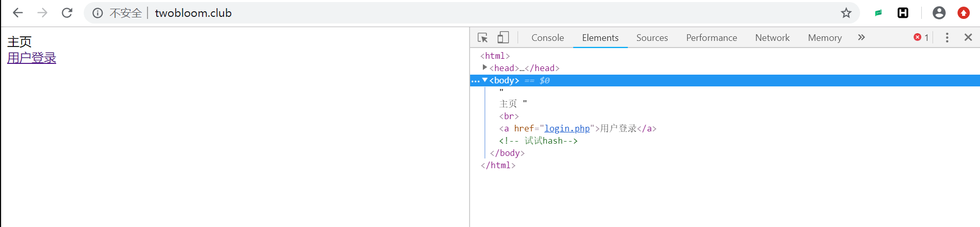Viewport: 980px width, 227px height.
Task: Click the red update arrow icon
Action: click(963, 13)
